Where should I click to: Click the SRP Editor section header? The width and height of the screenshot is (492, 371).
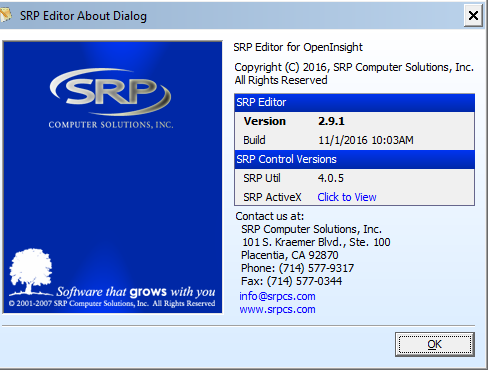pyautogui.click(x=354, y=102)
